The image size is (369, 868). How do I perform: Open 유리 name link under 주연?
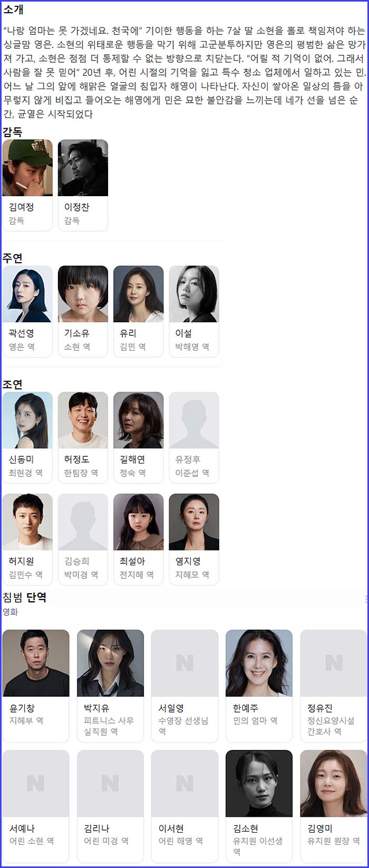click(128, 333)
